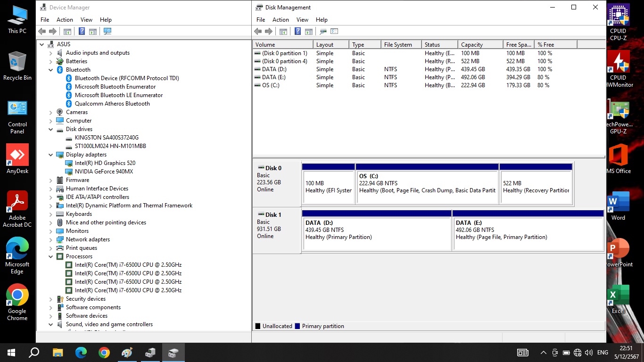The image size is (644, 362).
Task: Click Back arrow in Device Manager toolbar
Action: click(x=42, y=32)
